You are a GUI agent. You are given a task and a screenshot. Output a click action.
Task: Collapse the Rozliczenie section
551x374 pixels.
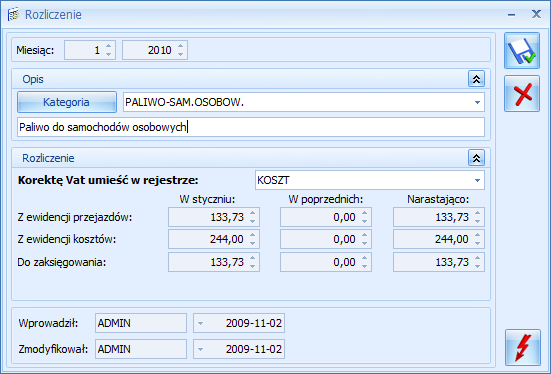[476, 158]
